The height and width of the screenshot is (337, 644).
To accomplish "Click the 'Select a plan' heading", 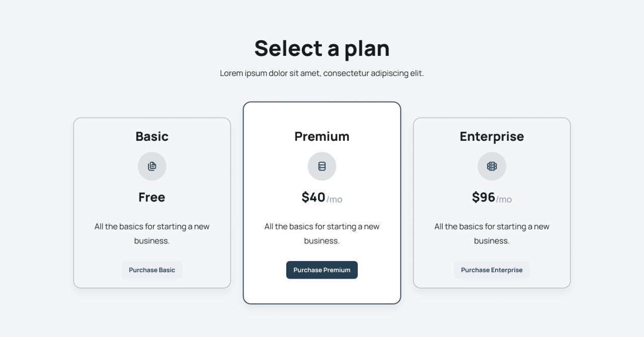I will 322,48.
